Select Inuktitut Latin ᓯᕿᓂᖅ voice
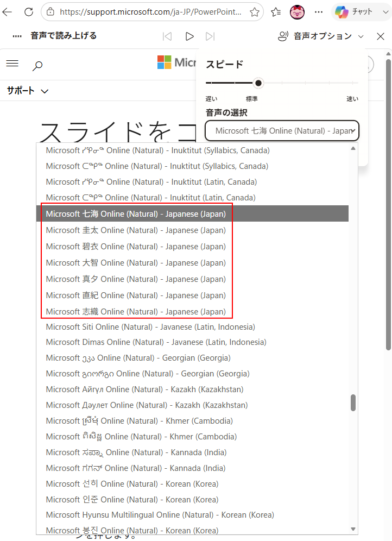The height and width of the screenshot is (541, 392). point(192,182)
